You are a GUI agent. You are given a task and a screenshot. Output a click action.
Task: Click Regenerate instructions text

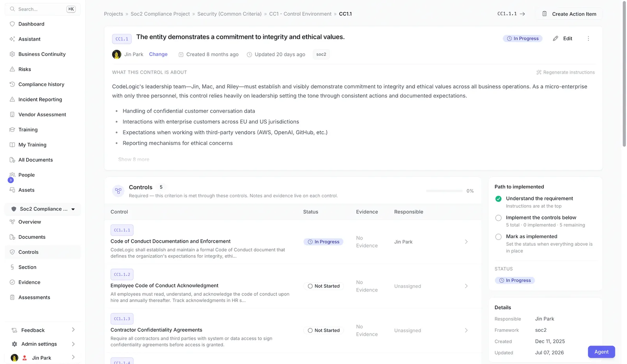point(569,72)
